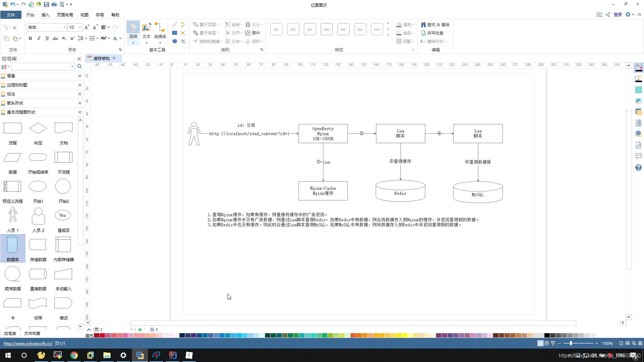The width and height of the screenshot is (644, 362).
Task: Click the symbol library search input field
Action: click(x=41, y=66)
